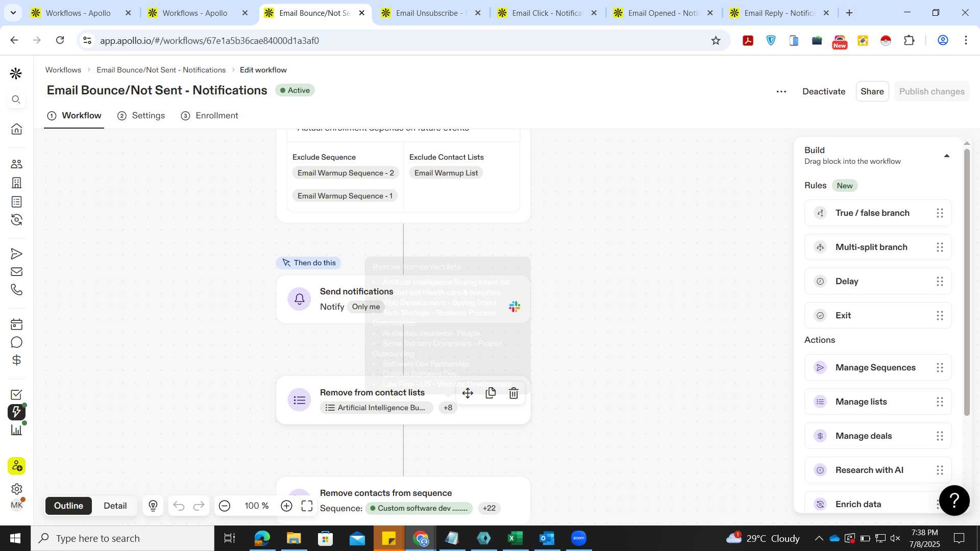Click the move icon on Remove from contact lists
The height and width of the screenshot is (551, 980).
pyautogui.click(x=468, y=393)
